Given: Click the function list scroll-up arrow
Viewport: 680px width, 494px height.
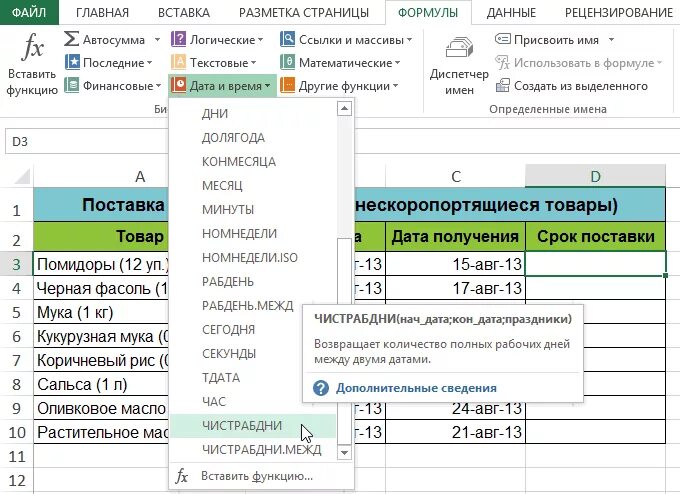Looking at the screenshot, I should click(x=344, y=108).
